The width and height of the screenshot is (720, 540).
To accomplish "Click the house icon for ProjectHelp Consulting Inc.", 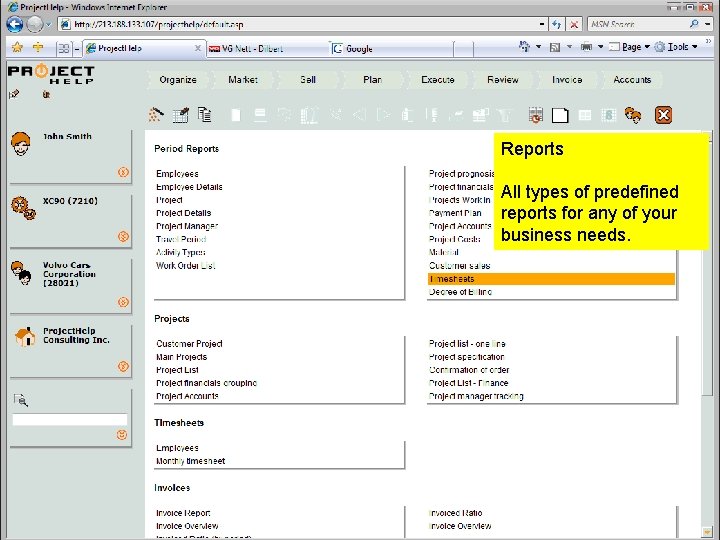I will (x=25, y=337).
